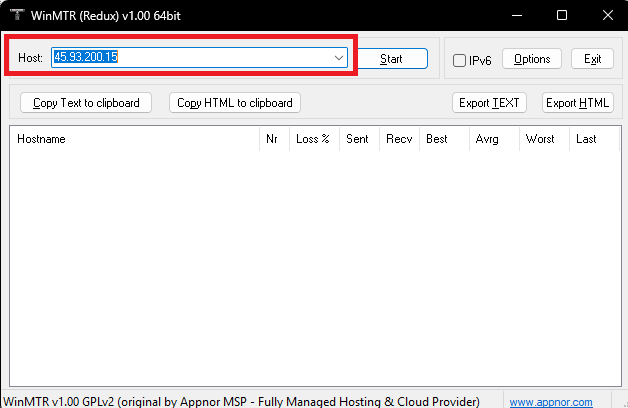Copy Text to clipboard

[86, 103]
